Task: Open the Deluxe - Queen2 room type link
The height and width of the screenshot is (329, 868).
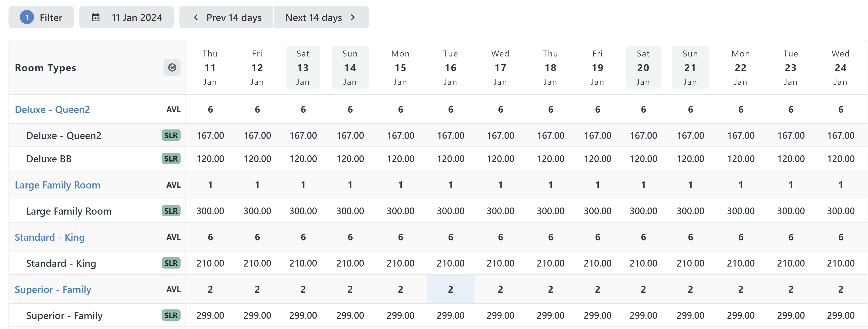Action: pos(52,109)
